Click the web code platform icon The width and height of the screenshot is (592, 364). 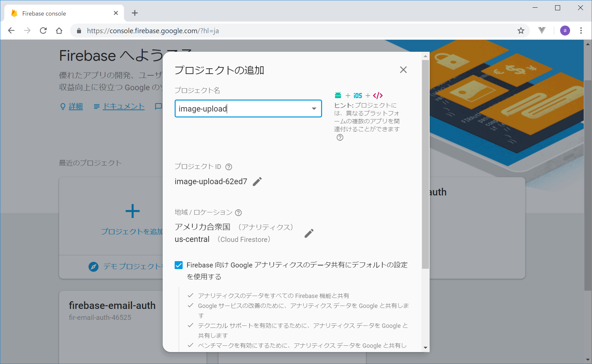tap(378, 96)
